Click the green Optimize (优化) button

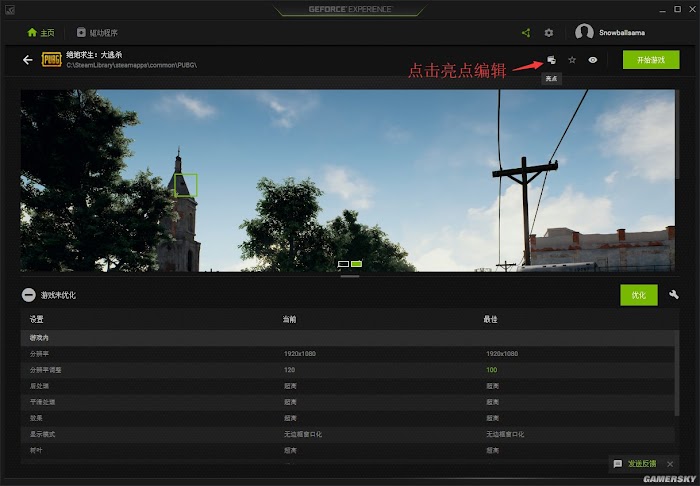[x=639, y=295]
